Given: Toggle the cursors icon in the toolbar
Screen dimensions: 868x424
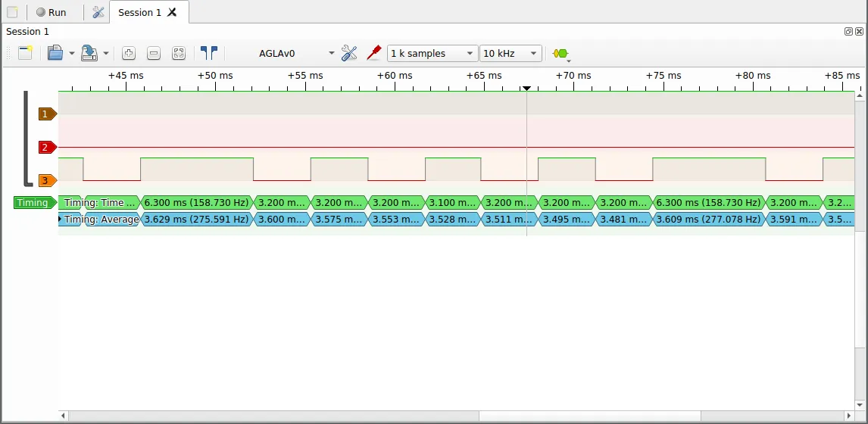Looking at the screenshot, I should point(209,53).
